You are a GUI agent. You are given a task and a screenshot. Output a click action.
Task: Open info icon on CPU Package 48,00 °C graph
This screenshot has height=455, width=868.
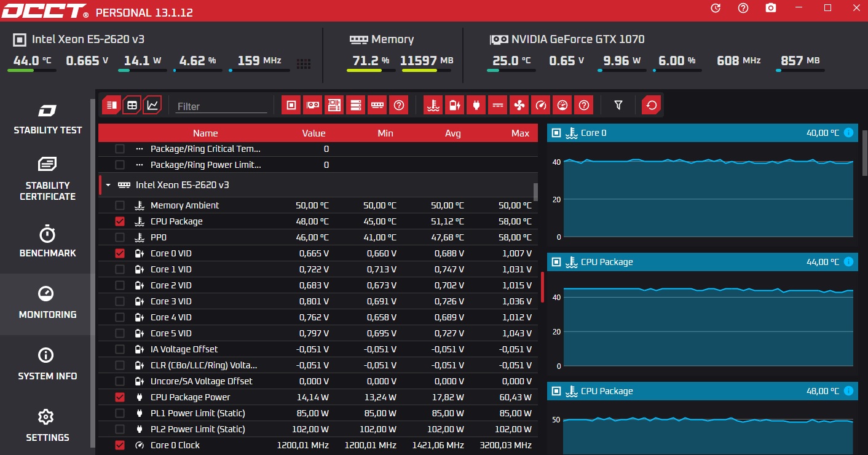click(849, 391)
